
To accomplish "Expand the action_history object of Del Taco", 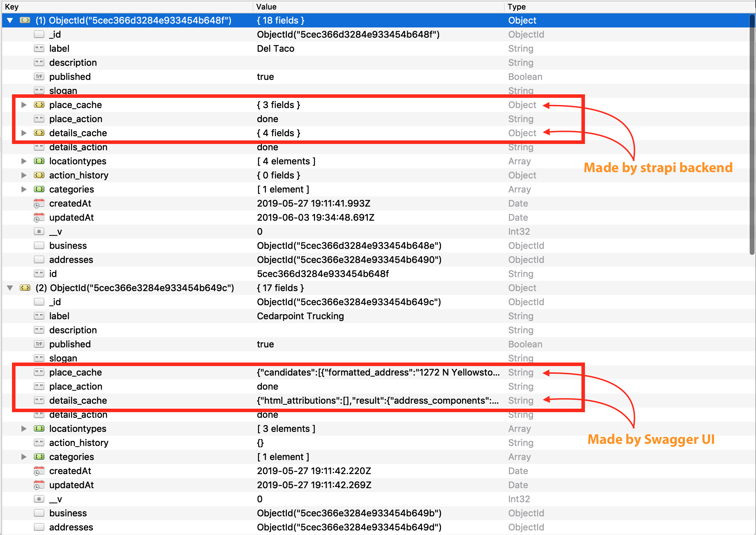I will (x=24, y=175).
